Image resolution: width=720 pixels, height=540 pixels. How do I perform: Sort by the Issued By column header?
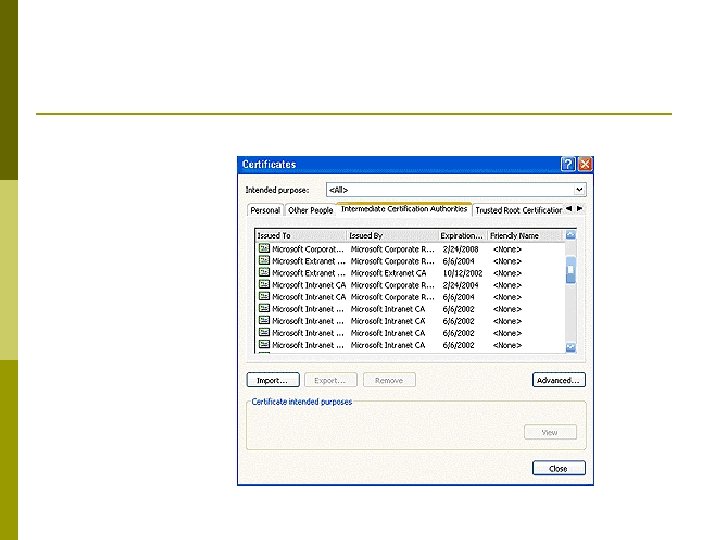393,236
